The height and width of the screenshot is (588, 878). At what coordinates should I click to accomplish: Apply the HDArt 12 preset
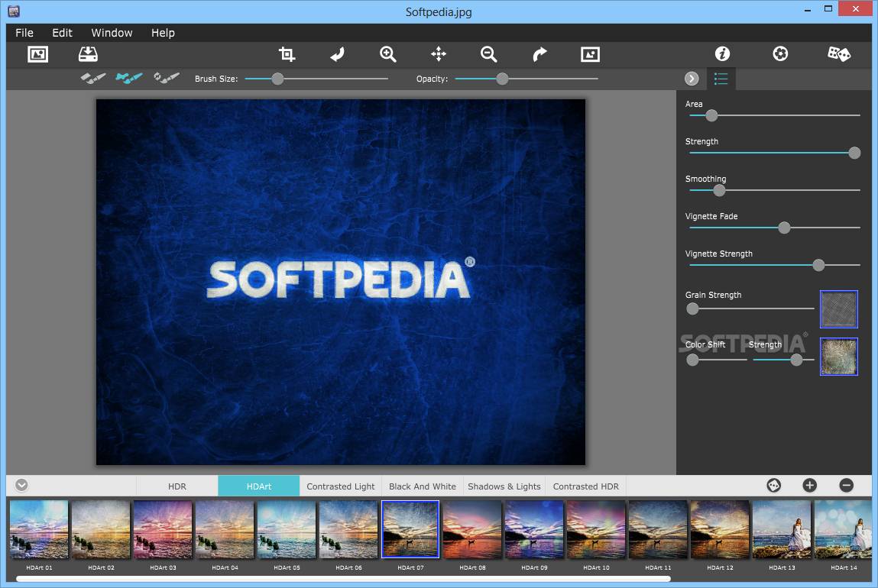click(720, 530)
